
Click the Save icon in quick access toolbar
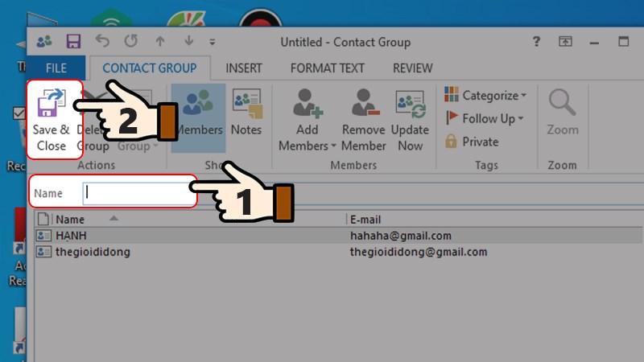click(x=73, y=42)
